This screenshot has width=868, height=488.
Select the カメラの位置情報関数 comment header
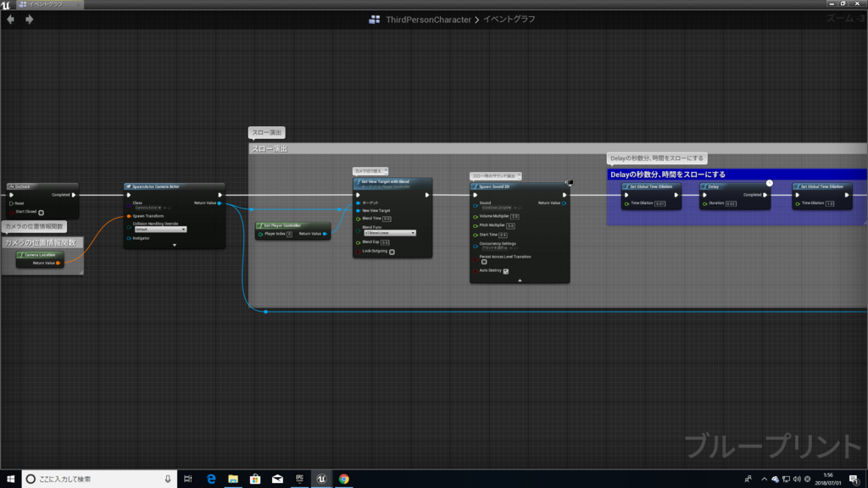click(x=41, y=243)
